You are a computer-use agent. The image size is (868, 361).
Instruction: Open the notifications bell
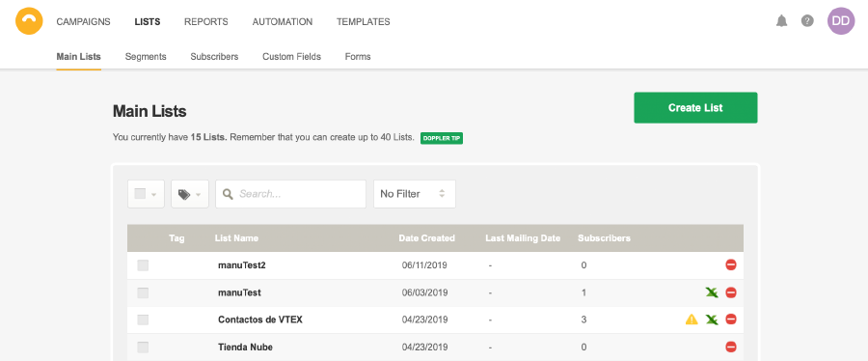tap(781, 21)
